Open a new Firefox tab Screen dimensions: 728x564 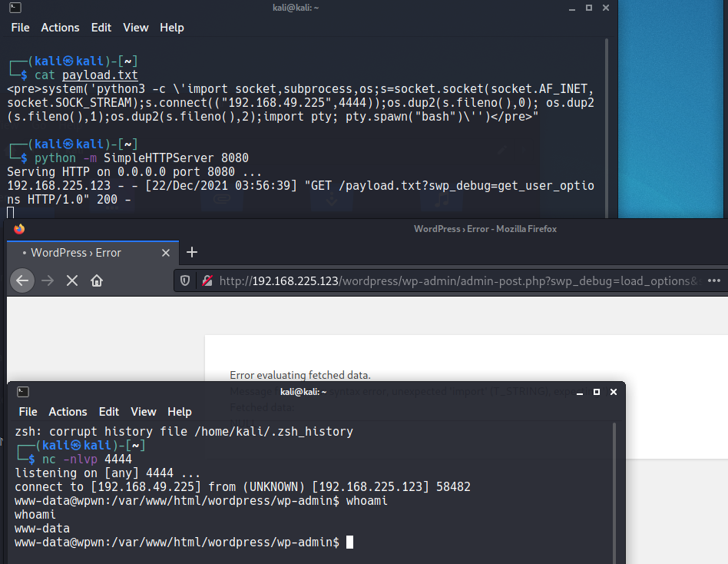pos(192,252)
